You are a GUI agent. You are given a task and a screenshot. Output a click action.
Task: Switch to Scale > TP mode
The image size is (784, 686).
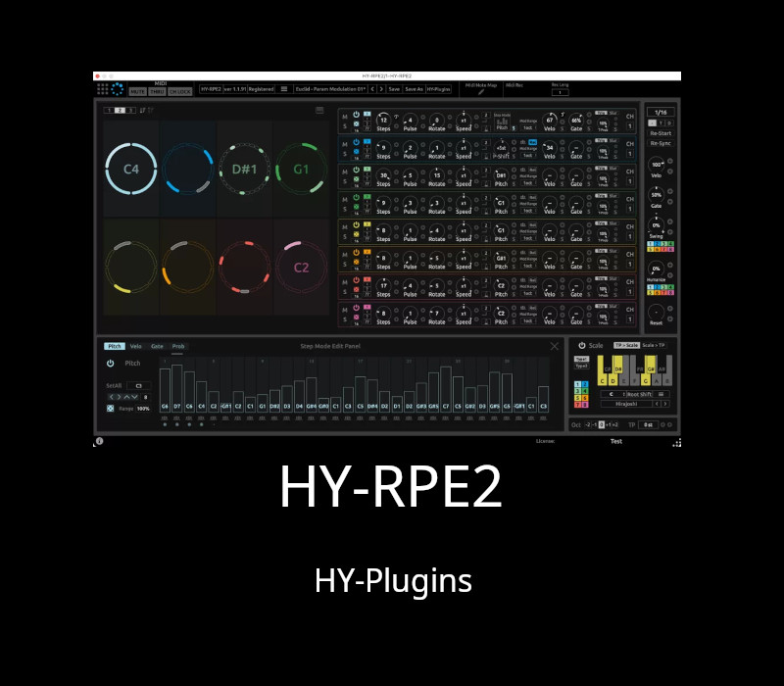pos(654,345)
